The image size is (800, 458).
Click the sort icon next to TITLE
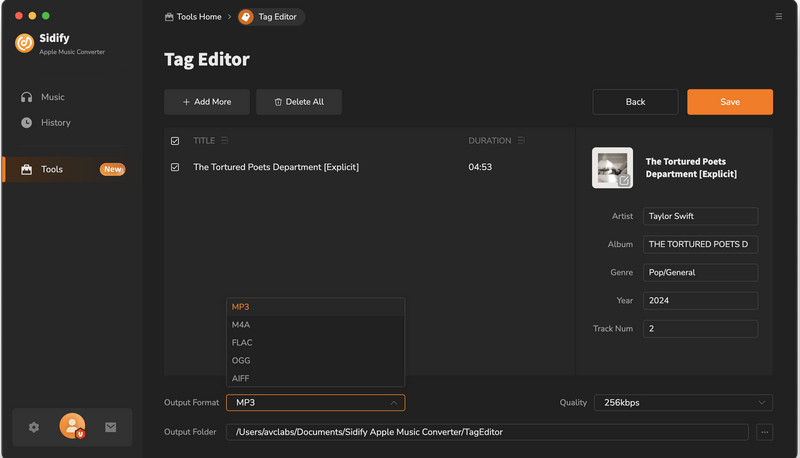click(224, 140)
